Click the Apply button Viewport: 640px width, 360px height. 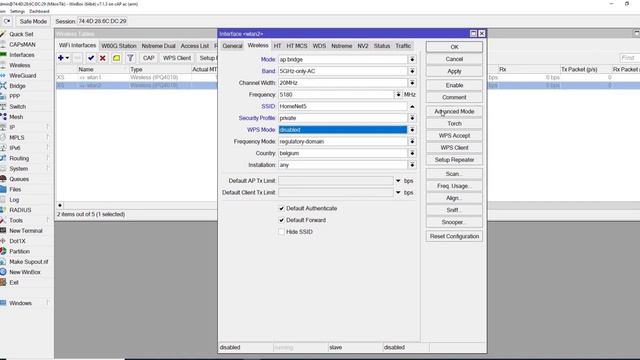point(454,71)
